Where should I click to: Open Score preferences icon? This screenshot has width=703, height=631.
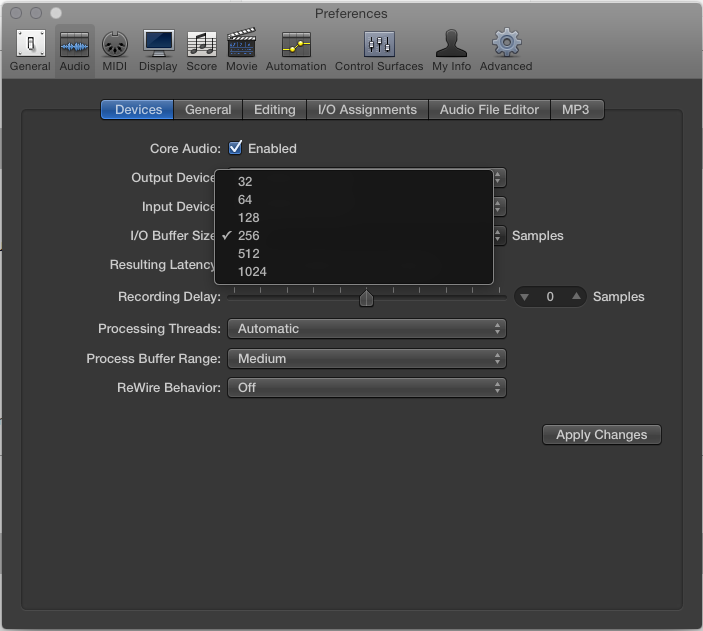(202, 44)
